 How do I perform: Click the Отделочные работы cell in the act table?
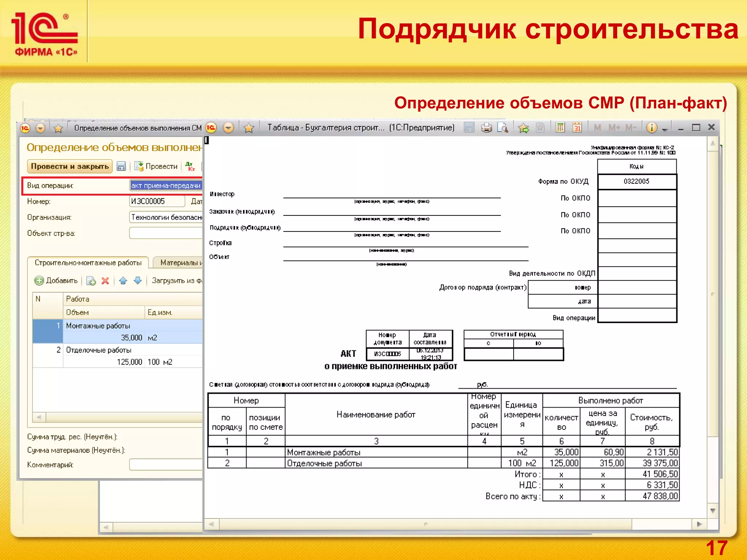(376, 463)
